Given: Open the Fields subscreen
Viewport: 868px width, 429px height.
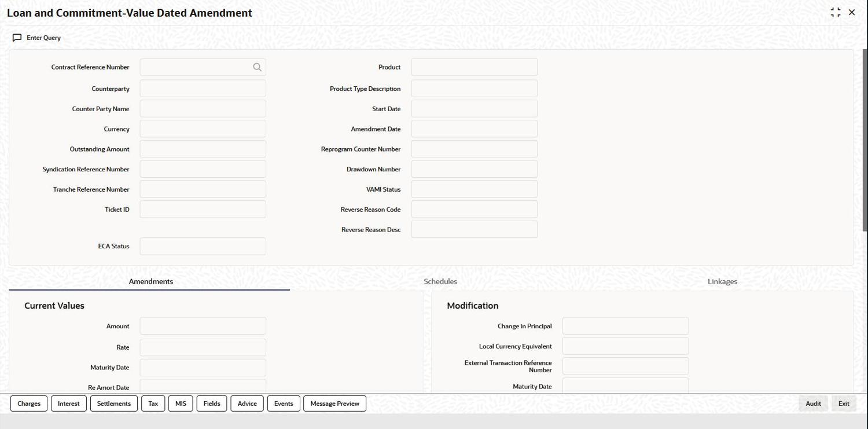Looking at the screenshot, I should (x=212, y=404).
